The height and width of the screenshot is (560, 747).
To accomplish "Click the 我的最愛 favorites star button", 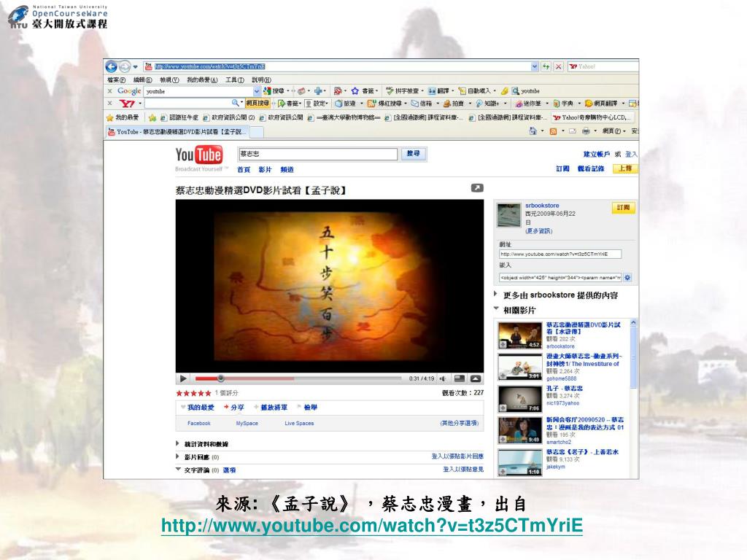I will pyautogui.click(x=122, y=117).
